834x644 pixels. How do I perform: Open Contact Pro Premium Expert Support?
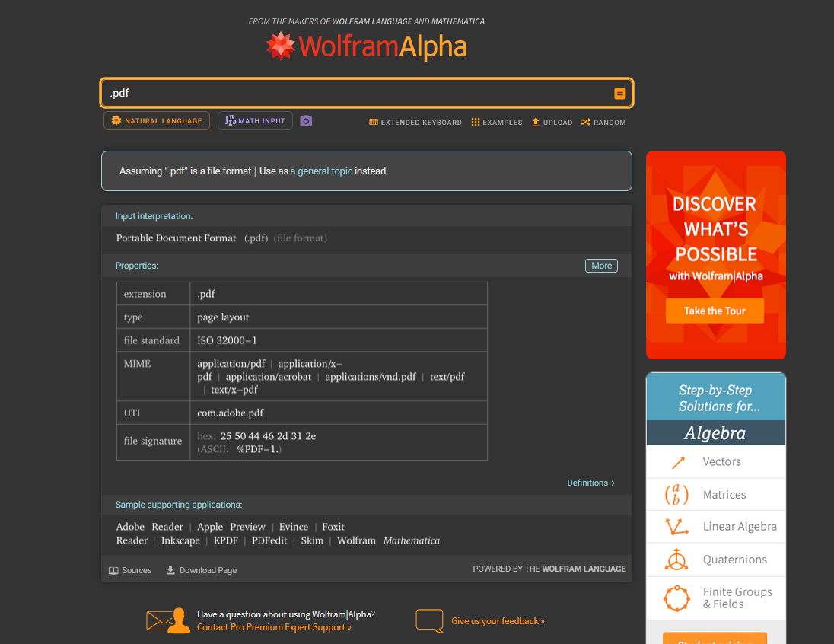[x=274, y=627]
